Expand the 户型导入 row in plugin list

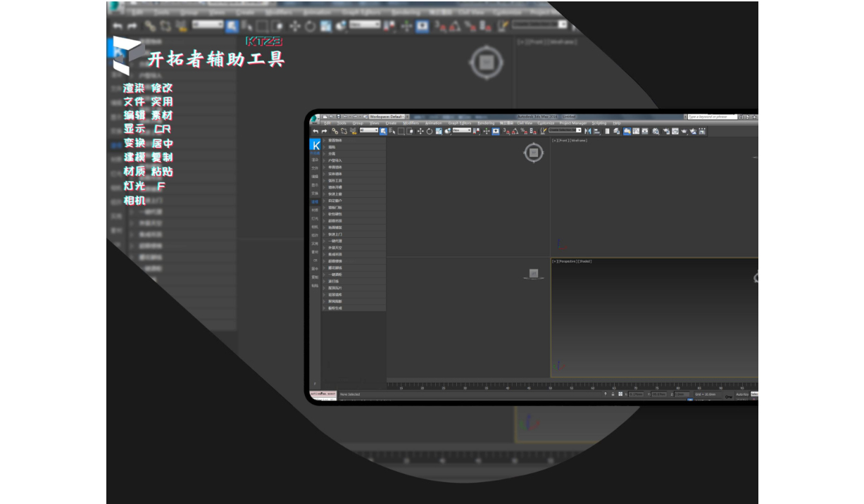[x=353, y=160]
